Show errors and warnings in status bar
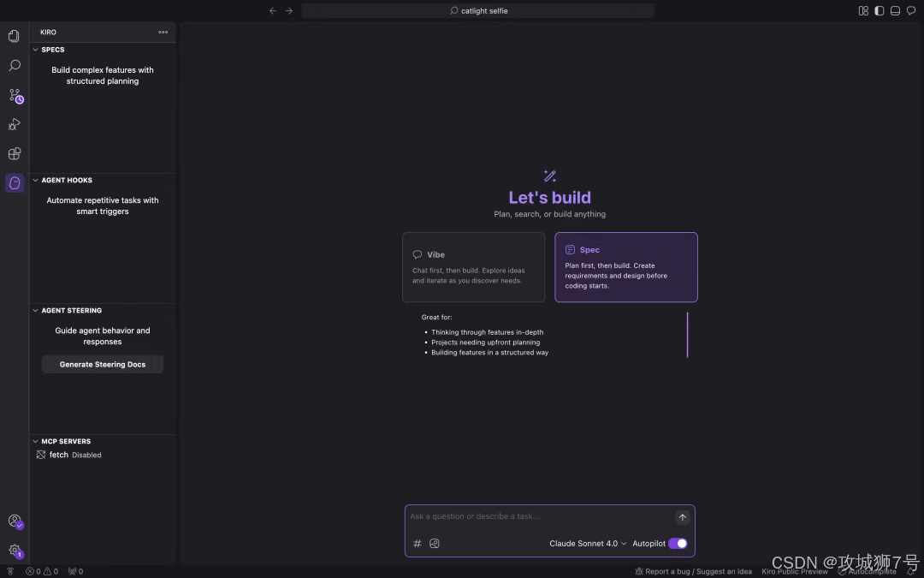 coord(42,571)
